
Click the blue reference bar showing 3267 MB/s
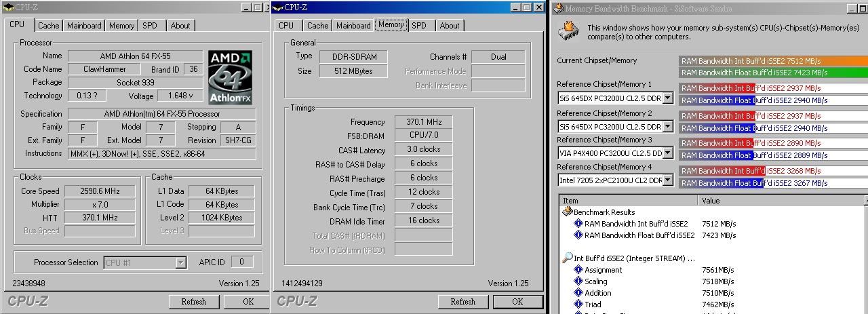pos(723,183)
